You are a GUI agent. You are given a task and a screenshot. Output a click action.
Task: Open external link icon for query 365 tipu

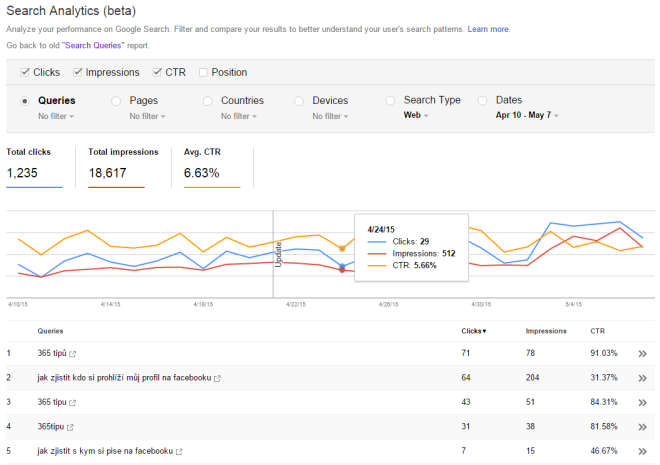pos(72,403)
